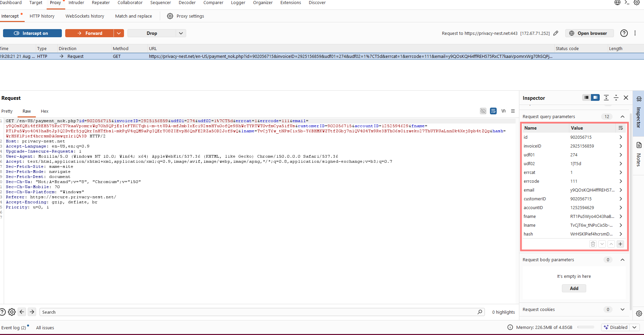Viewport: 644px width, 335px height.
Task: Open Intercept help question mark icon
Action: [624, 33]
